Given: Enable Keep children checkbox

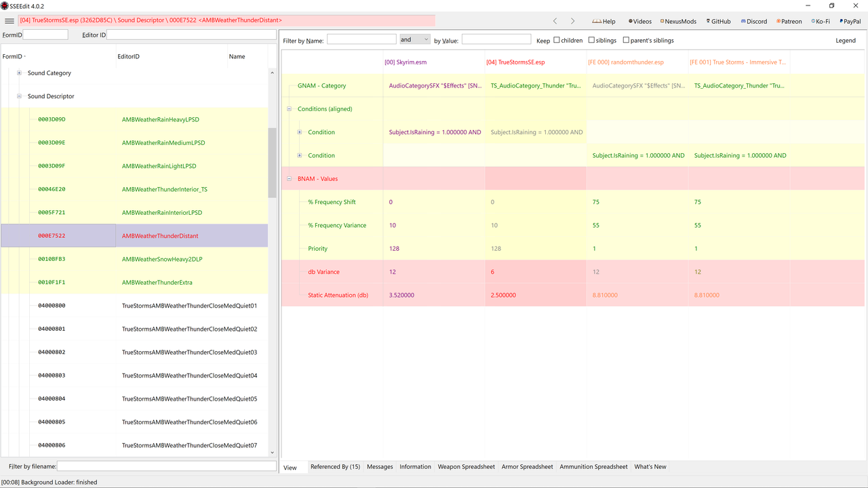Looking at the screenshot, I should 557,40.
